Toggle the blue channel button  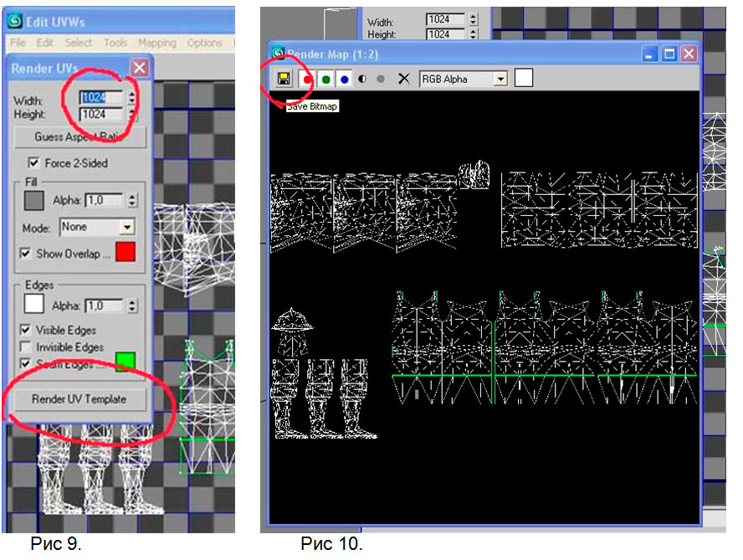pos(344,79)
